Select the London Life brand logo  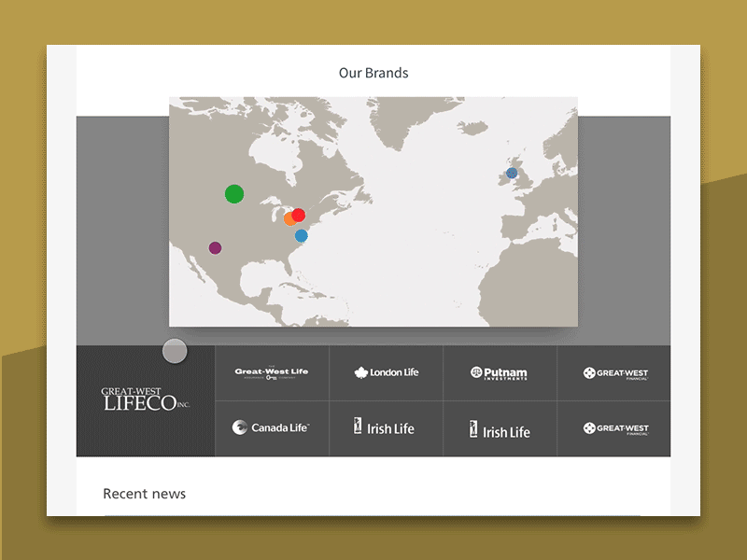(385, 373)
